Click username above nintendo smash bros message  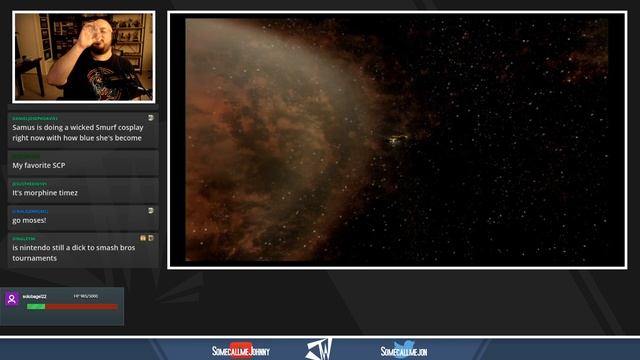coord(24,238)
